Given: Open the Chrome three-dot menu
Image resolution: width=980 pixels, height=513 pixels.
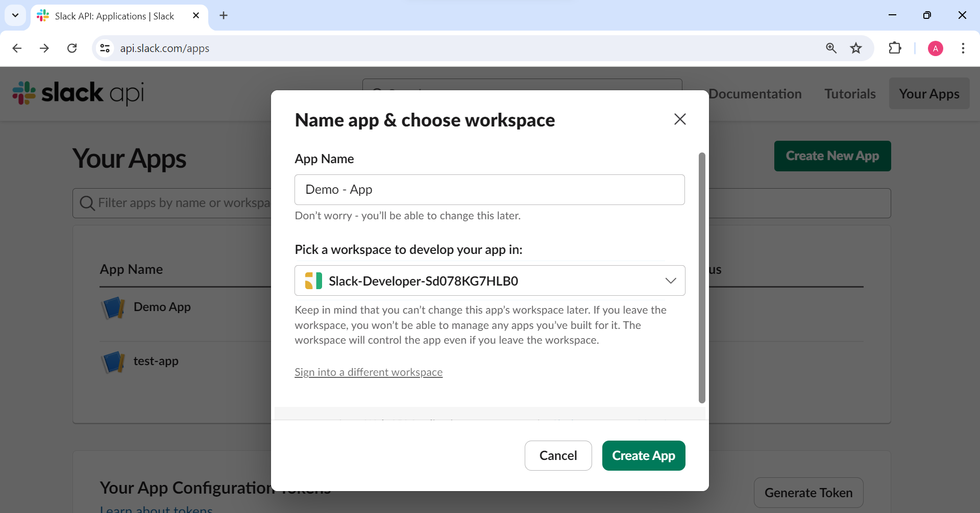Looking at the screenshot, I should (x=963, y=48).
